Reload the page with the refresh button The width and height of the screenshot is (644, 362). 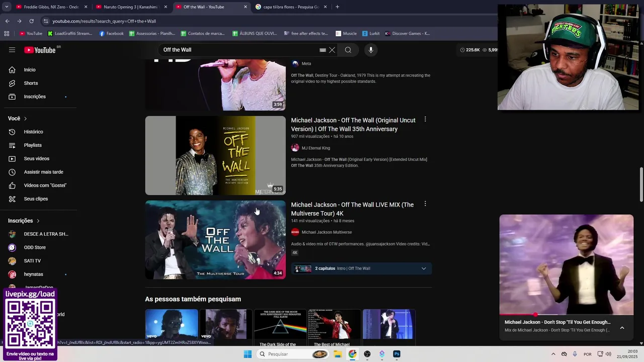click(31, 21)
